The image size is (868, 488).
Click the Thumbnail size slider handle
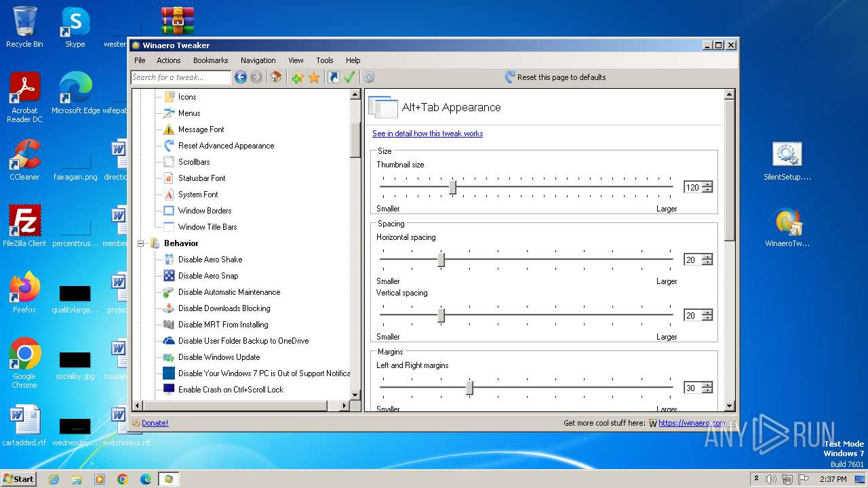coord(452,187)
